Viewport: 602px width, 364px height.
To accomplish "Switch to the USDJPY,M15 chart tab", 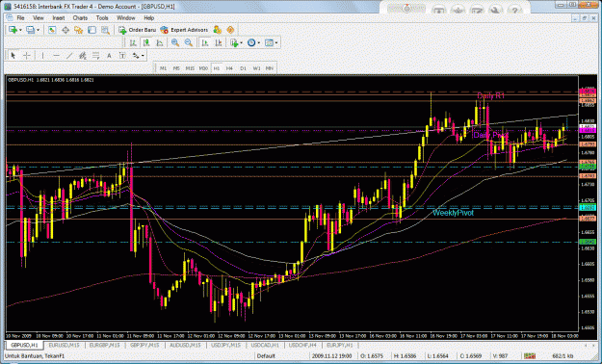I will (x=225, y=345).
